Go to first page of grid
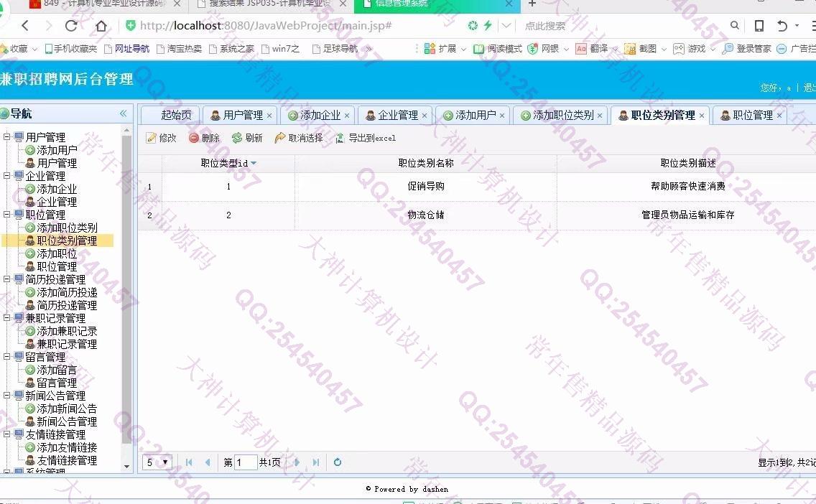The height and width of the screenshot is (504, 816). click(x=189, y=462)
